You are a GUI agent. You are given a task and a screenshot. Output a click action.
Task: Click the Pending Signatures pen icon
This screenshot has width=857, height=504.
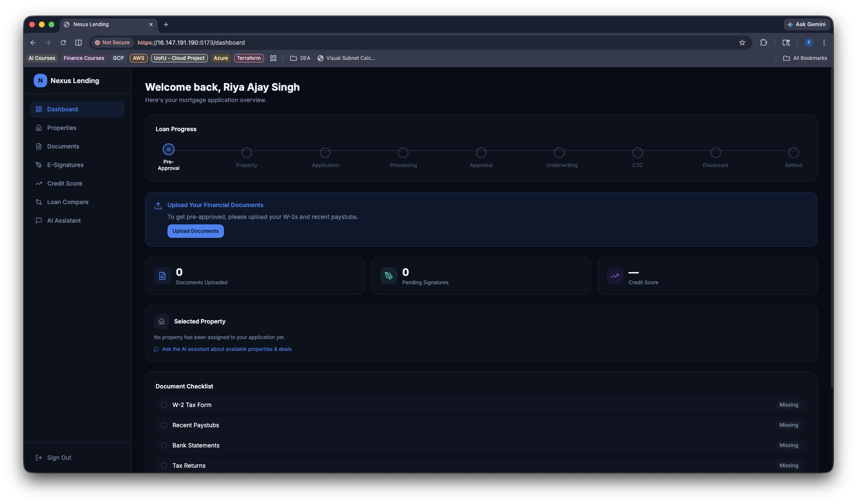388,276
